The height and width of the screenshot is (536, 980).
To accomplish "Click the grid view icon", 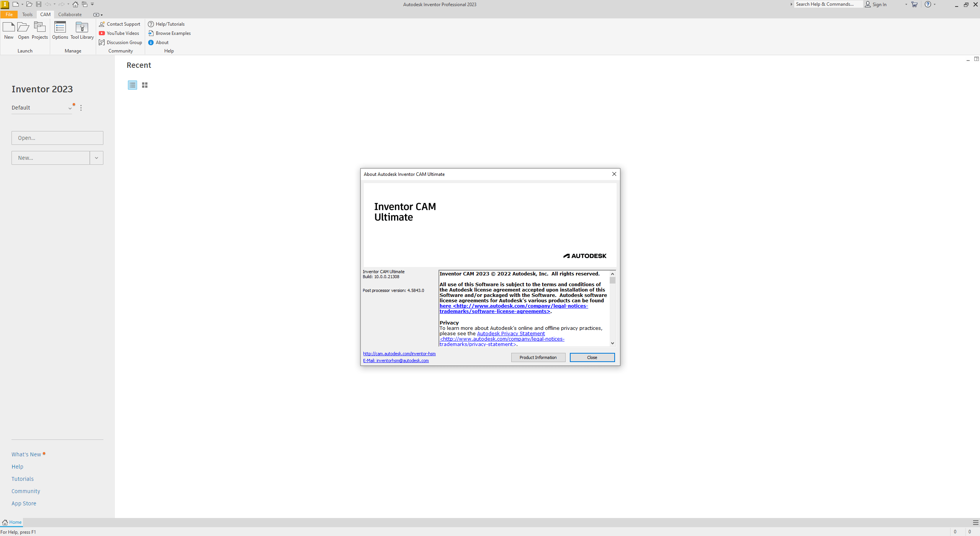I will pyautogui.click(x=144, y=85).
